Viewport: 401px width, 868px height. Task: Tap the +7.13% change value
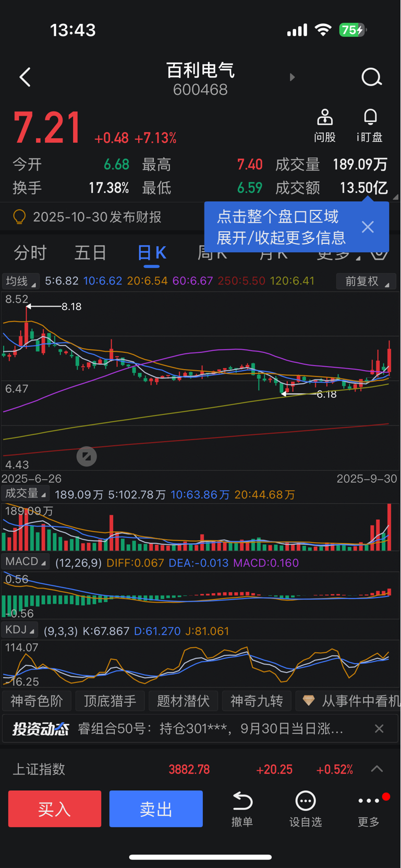155,138
